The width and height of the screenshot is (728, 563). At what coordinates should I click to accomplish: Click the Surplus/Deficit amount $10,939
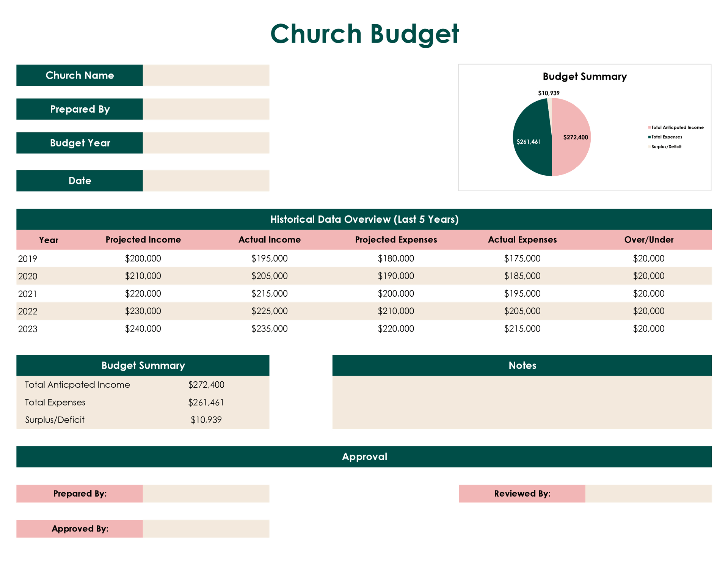[x=206, y=420]
